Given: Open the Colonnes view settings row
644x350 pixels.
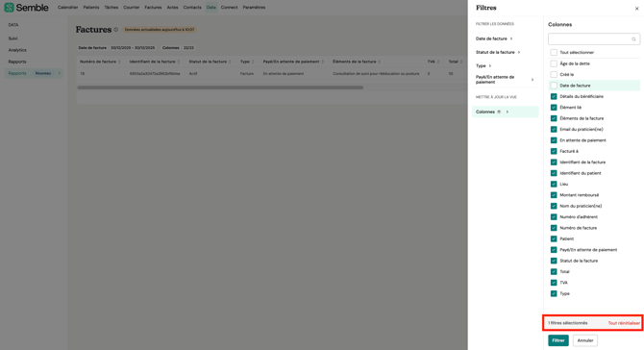Looking at the screenshot, I should (505, 112).
